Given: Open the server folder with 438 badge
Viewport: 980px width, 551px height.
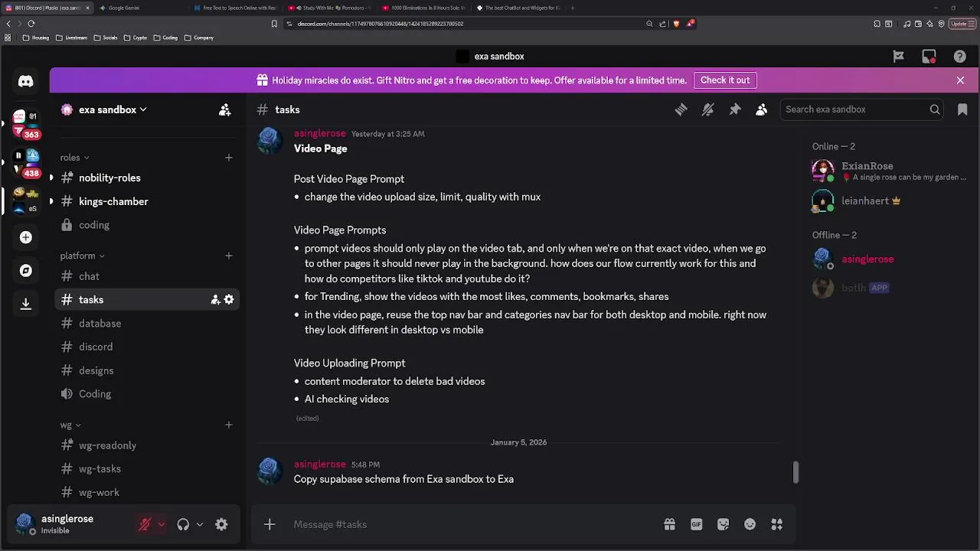Looking at the screenshot, I should pyautogui.click(x=25, y=163).
